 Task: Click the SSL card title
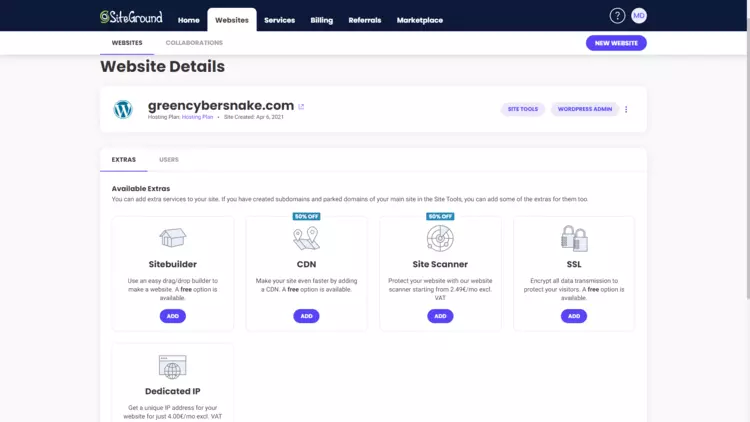(574, 264)
